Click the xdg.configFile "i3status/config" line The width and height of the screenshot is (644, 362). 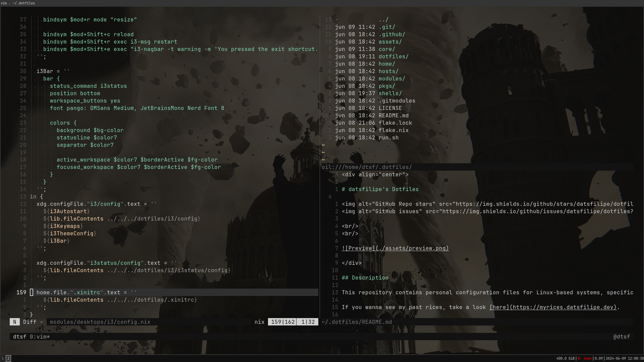(107, 263)
